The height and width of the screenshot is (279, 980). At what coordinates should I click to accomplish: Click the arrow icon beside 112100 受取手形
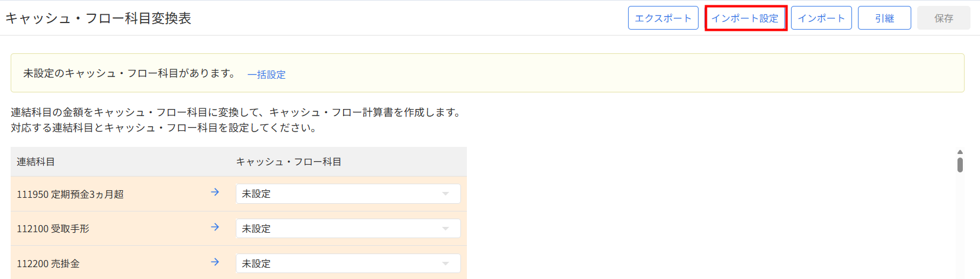tap(215, 227)
